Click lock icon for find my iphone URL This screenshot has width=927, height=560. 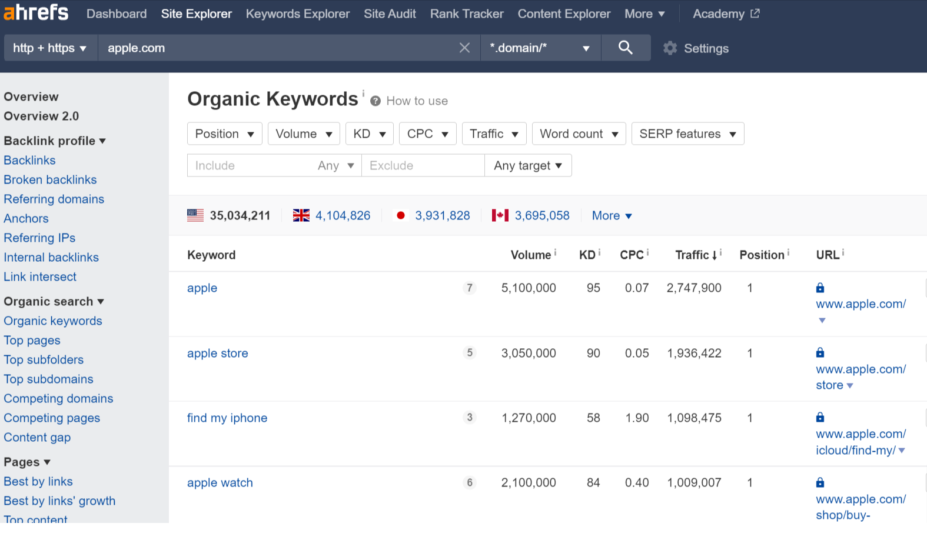pos(820,417)
